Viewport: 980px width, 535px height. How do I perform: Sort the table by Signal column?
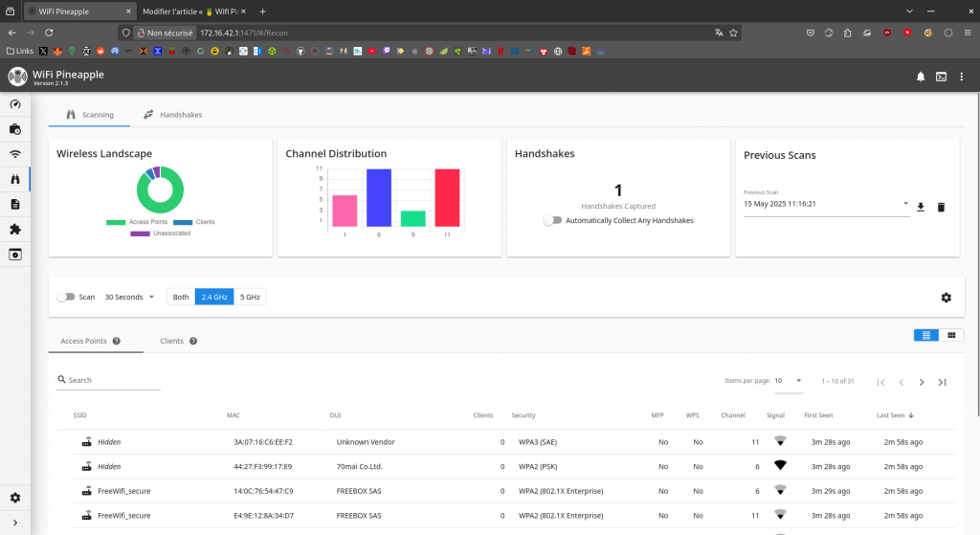(775, 415)
